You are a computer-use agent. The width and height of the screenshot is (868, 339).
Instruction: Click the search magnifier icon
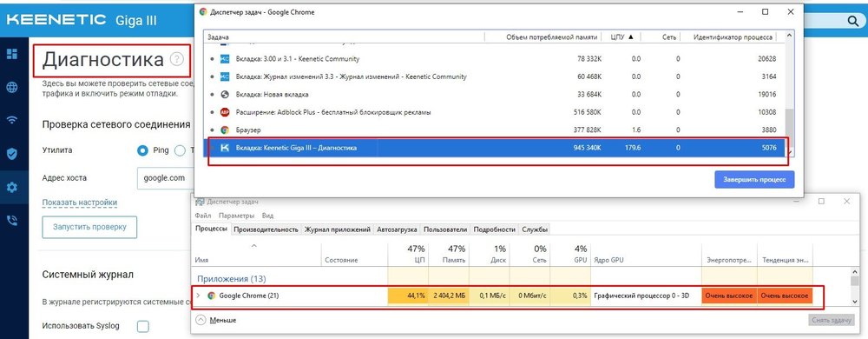point(852,21)
